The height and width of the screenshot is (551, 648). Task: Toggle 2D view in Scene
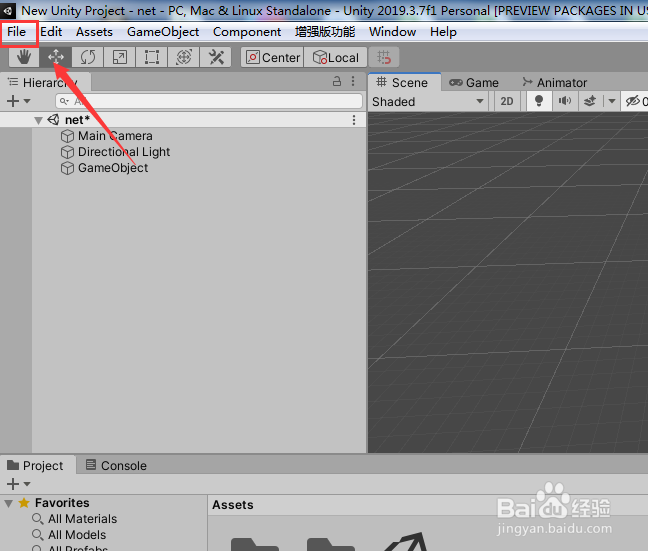click(x=507, y=101)
